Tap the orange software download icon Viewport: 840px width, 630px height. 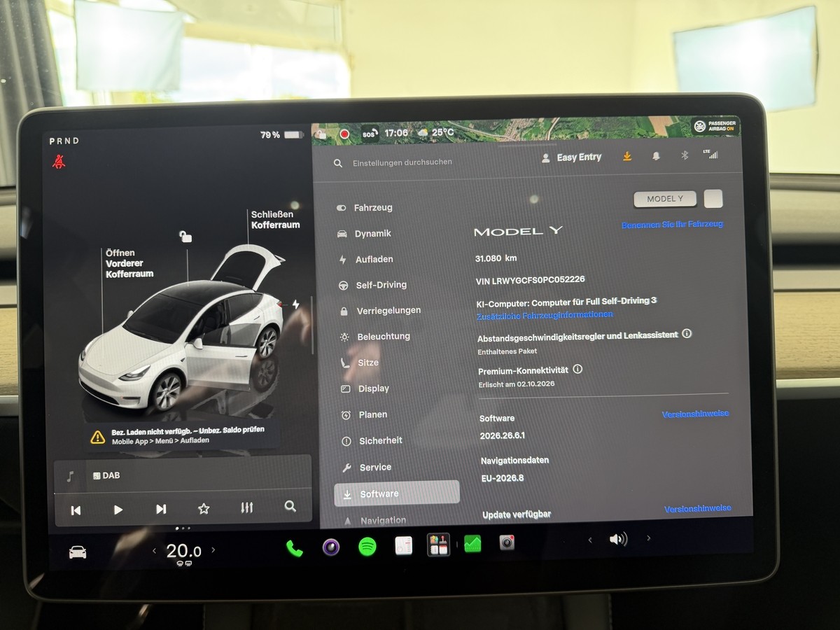coord(627,157)
